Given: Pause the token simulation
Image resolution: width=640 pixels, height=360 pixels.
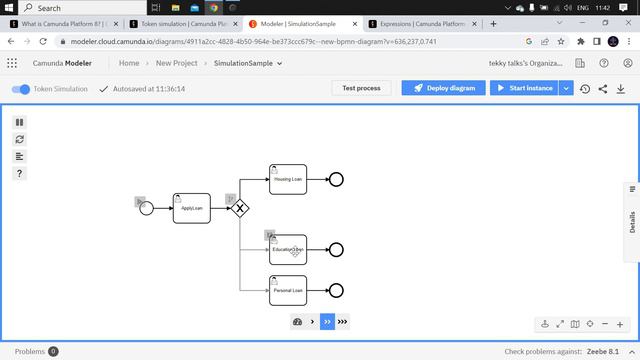Looking at the screenshot, I should tap(19, 122).
